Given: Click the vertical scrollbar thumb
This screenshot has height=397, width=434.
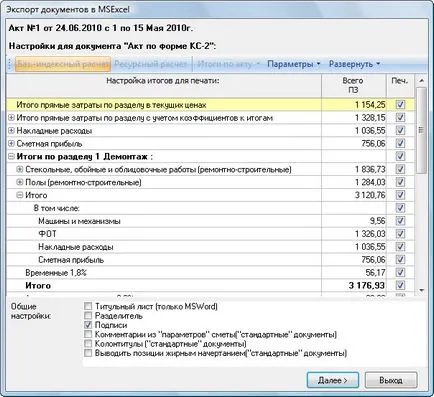Looking at the screenshot, I should (421, 130).
